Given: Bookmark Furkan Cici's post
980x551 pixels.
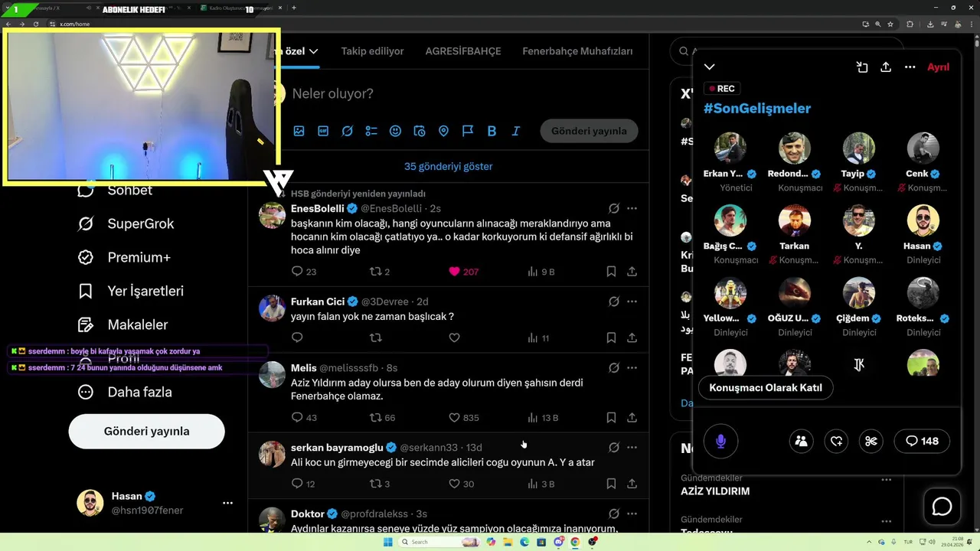Looking at the screenshot, I should (x=611, y=337).
